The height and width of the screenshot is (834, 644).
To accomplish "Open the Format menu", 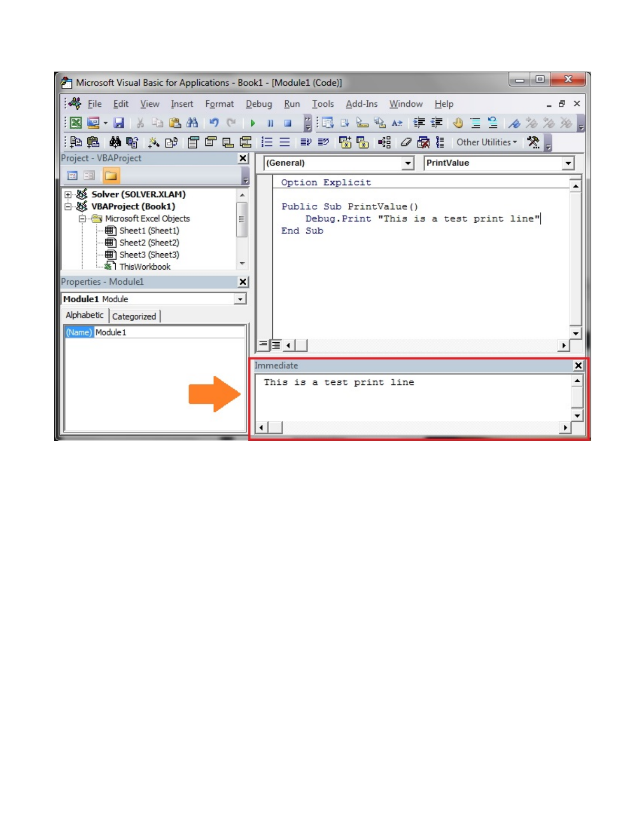I will point(219,104).
